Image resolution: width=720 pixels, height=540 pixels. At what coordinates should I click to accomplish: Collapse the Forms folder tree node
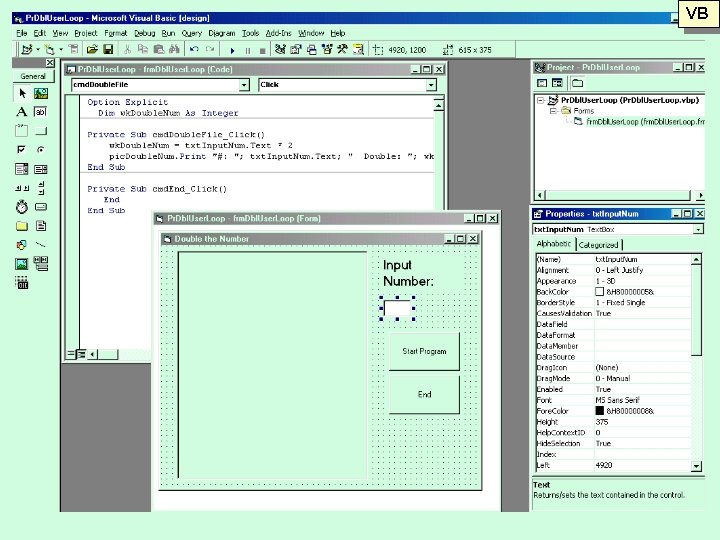(554, 111)
